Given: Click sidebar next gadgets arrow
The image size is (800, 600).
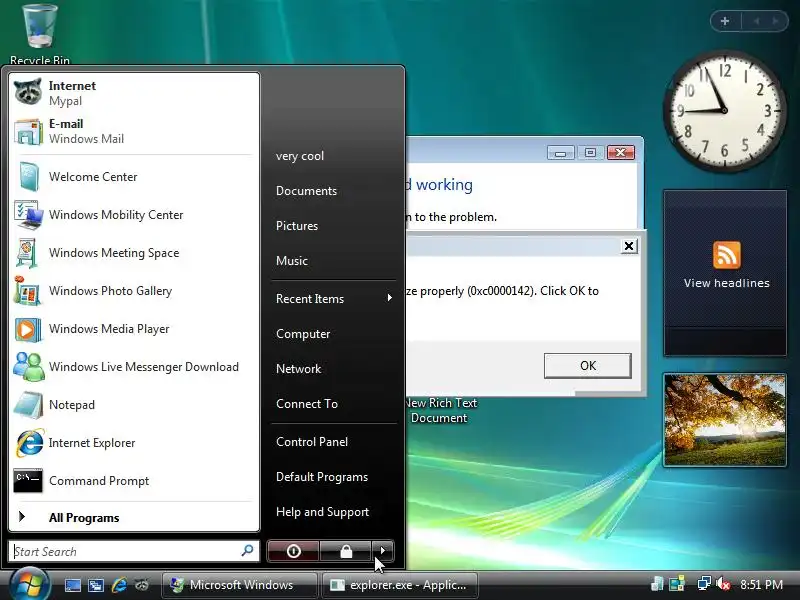Looking at the screenshot, I should (776, 21).
